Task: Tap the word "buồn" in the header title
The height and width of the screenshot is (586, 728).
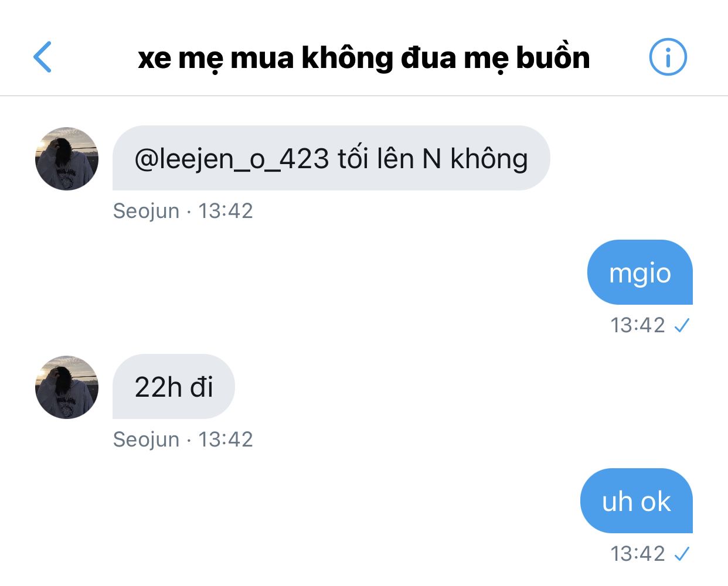Action: (553, 57)
